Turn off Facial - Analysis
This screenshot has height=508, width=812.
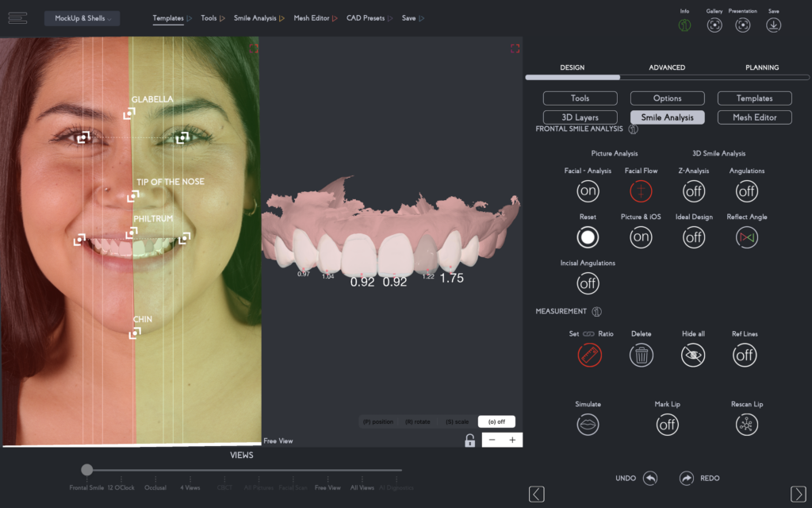[x=588, y=190]
